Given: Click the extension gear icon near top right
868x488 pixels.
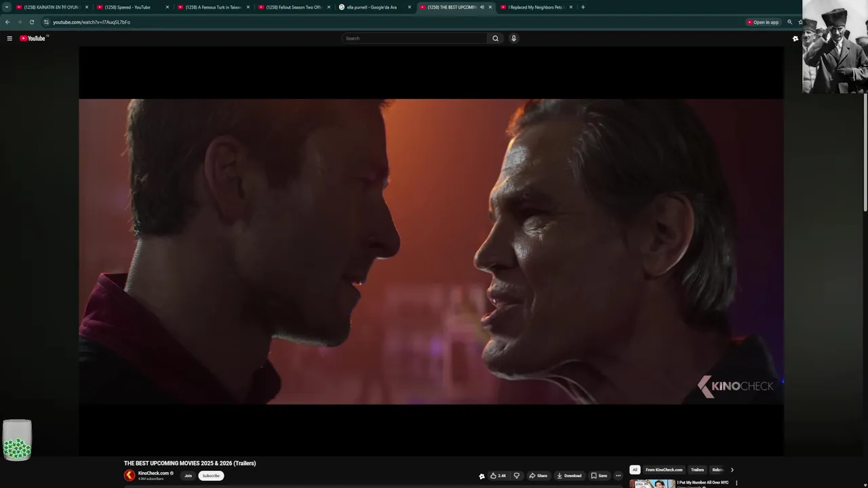Looking at the screenshot, I should (795, 39).
